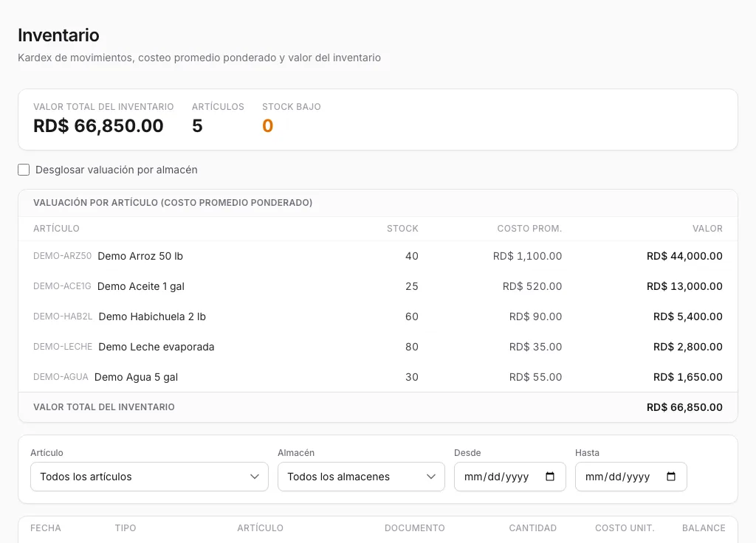The width and height of the screenshot is (756, 543).
Task: Select the Demo Leche evaporada row
Action: click(x=378, y=347)
